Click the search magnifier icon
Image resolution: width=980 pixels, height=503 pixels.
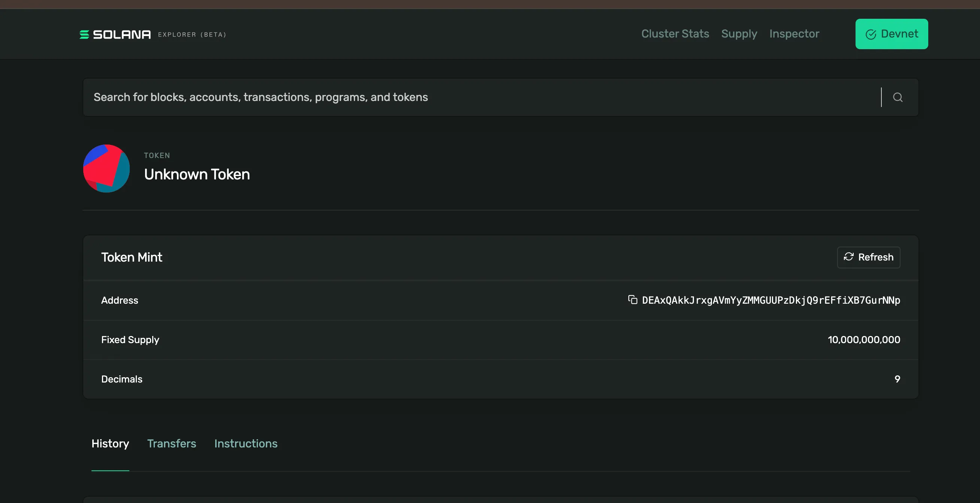[x=898, y=97]
